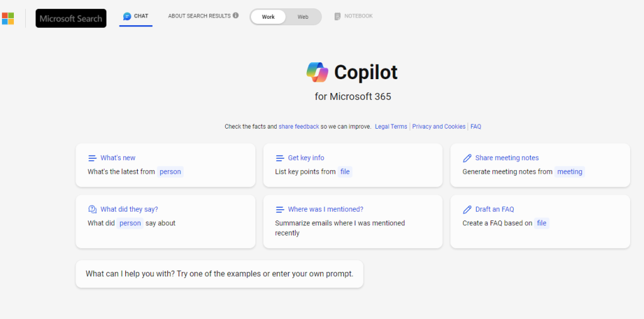Open the Notebook tab
Image resolution: width=644 pixels, height=319 pixels.
353,16
